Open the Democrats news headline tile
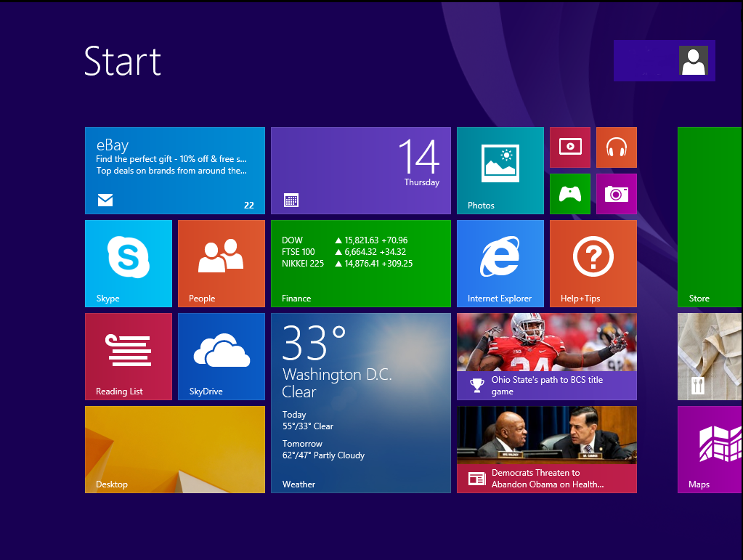This screenshot has height=560, width=743. click(x=547, y=449)
